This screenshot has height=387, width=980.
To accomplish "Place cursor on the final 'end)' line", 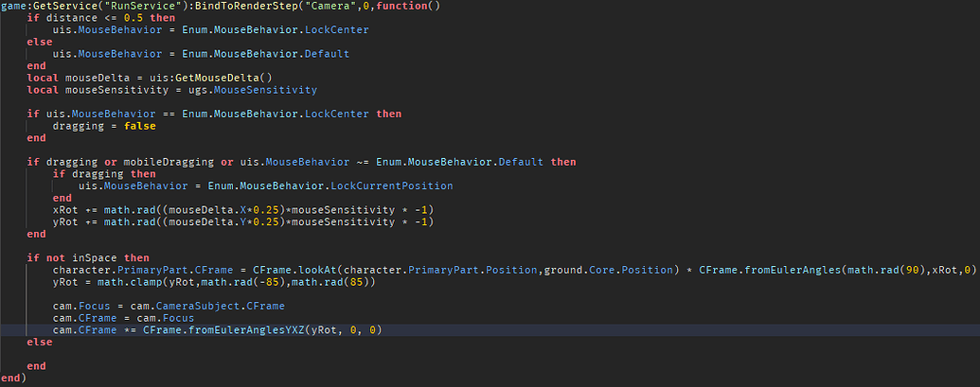I will 14,378.
